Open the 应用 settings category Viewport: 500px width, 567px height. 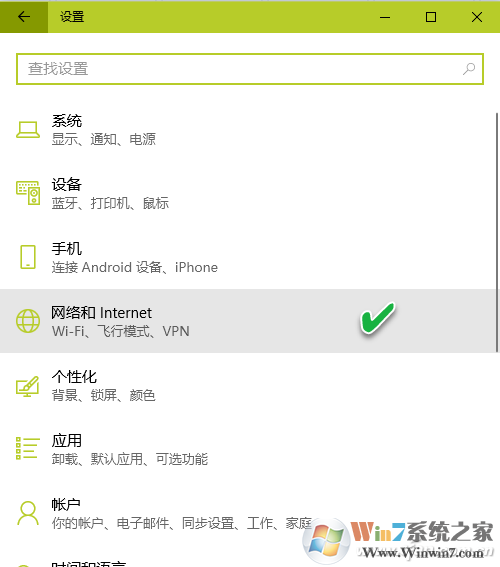248,449
